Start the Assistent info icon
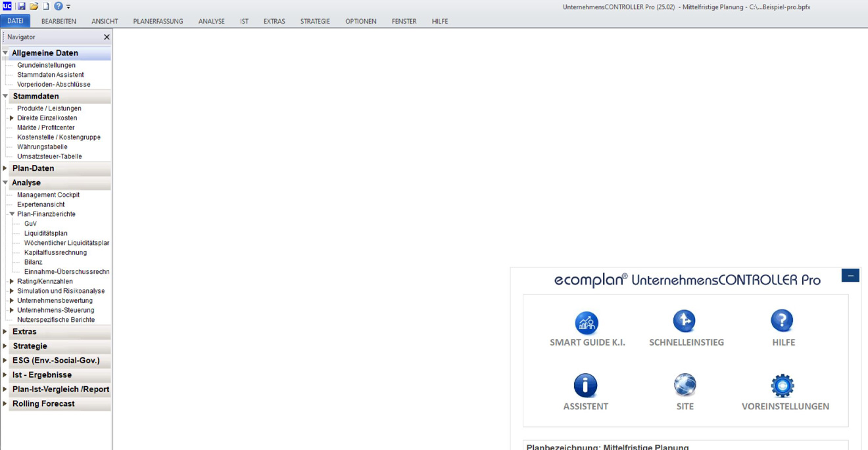 click(x=585, y=386)
